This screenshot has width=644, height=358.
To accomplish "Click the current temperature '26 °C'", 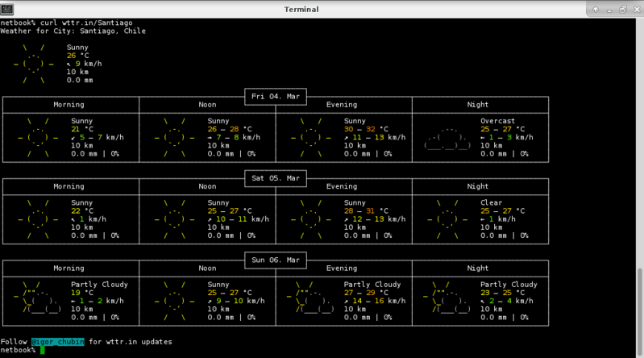I will click(x=78, y=56).
